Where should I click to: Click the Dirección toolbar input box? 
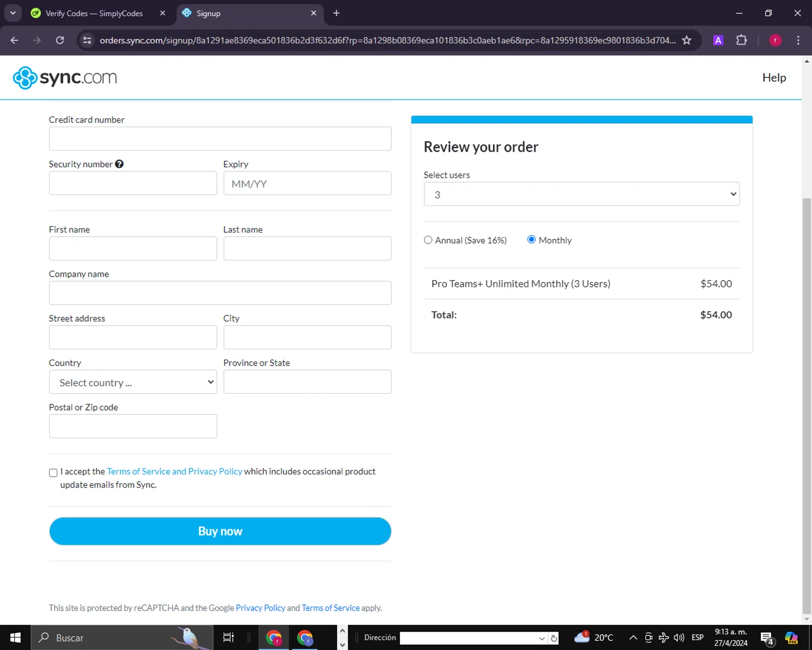[x=469, y=638]
